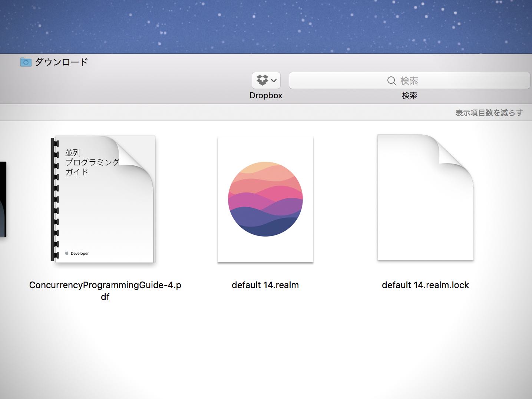This screenshot has width=532, height=399.
Task: Click the default 14.realm file name
Action: click(265, 285)
